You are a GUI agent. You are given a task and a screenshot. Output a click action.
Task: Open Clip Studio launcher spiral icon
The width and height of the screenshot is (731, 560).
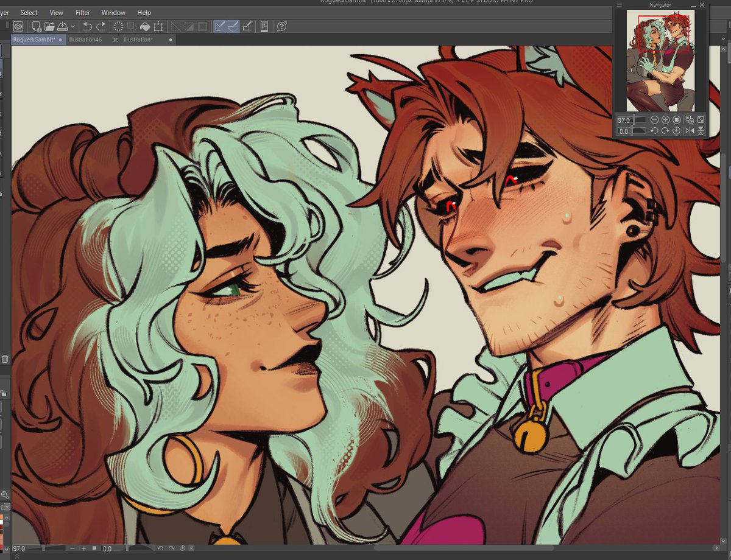(x=18, y=27)
